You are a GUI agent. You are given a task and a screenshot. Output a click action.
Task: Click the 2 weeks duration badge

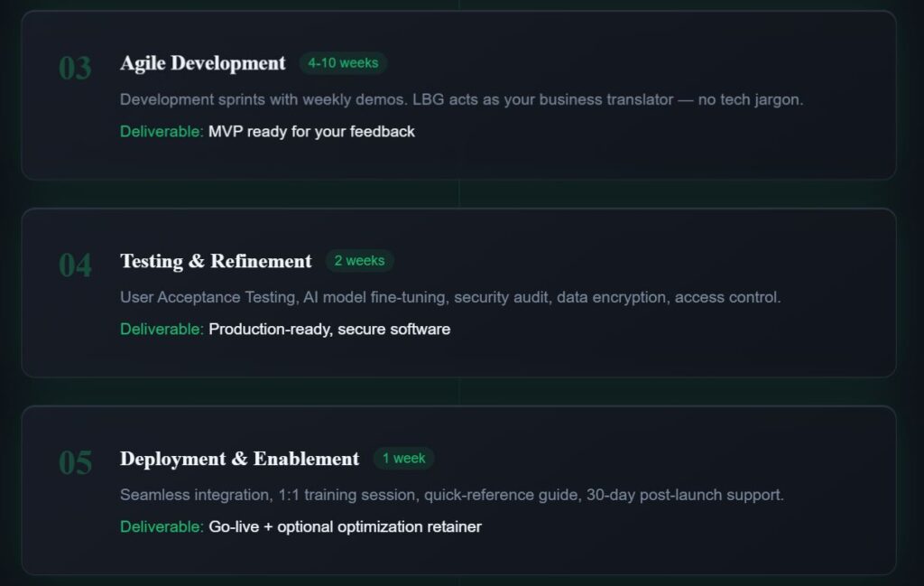tap(359, 261)
